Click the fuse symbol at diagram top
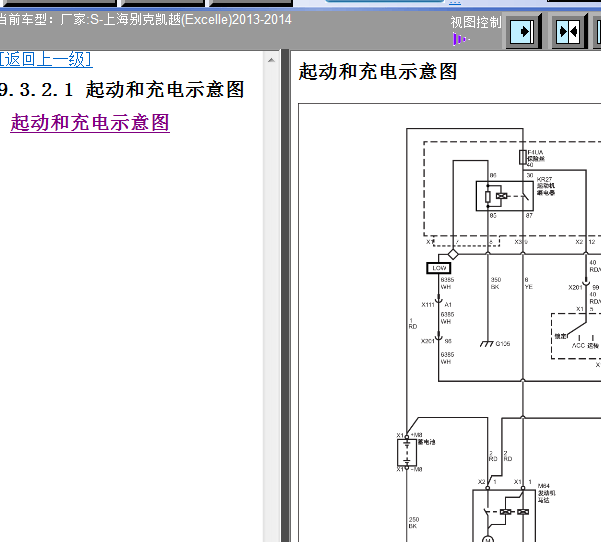 pos(522,157)
